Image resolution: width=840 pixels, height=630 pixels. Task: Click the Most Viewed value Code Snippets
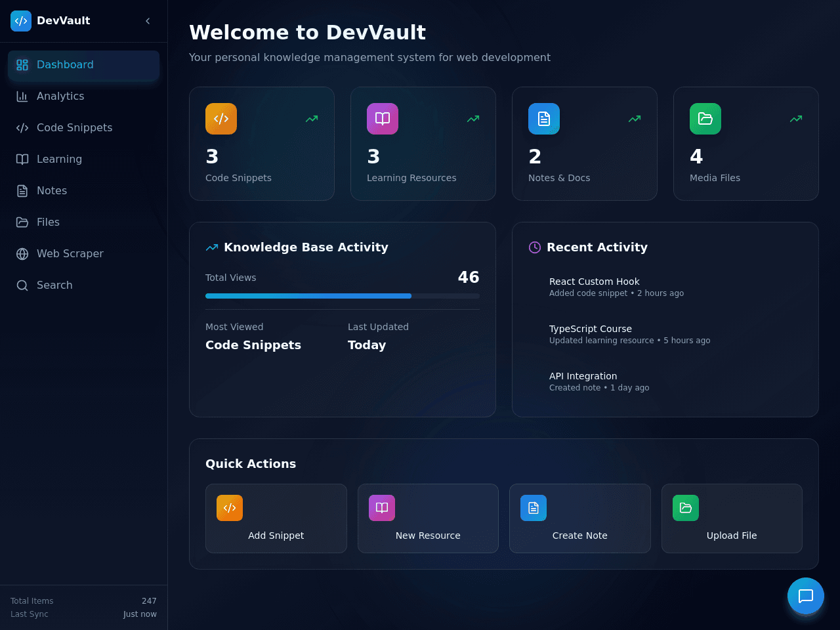(253, 345)
